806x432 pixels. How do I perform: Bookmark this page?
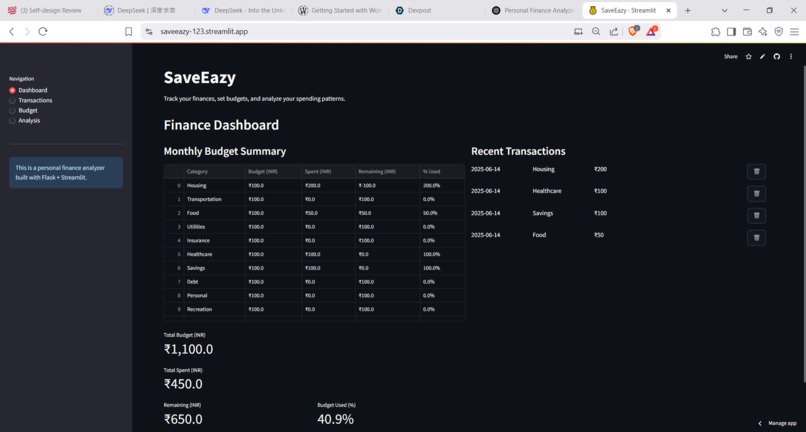pos(129,31)
